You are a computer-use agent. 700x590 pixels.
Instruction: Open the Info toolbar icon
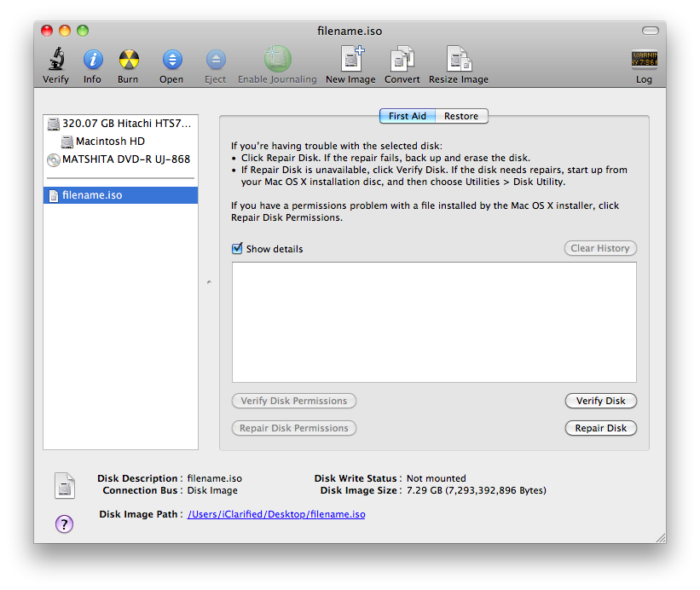(x=92, y=60)
